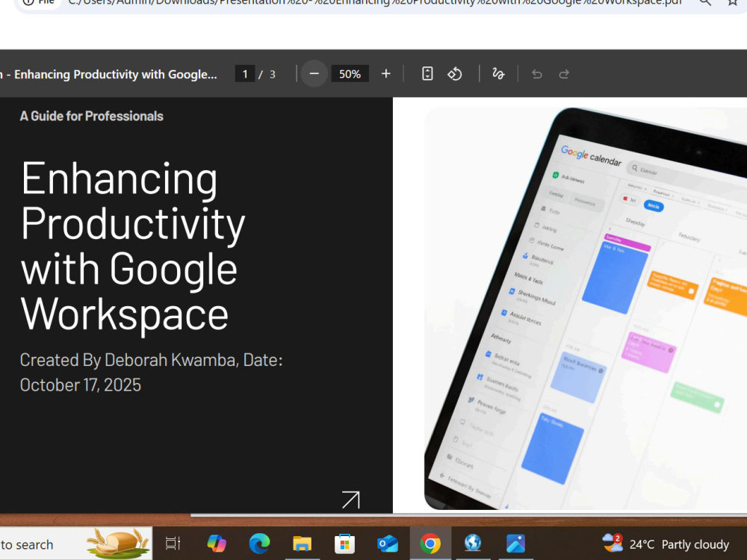Screen dimensions: 747x560
Task: Edit the current page number field
Action: (x=245, y=74)
